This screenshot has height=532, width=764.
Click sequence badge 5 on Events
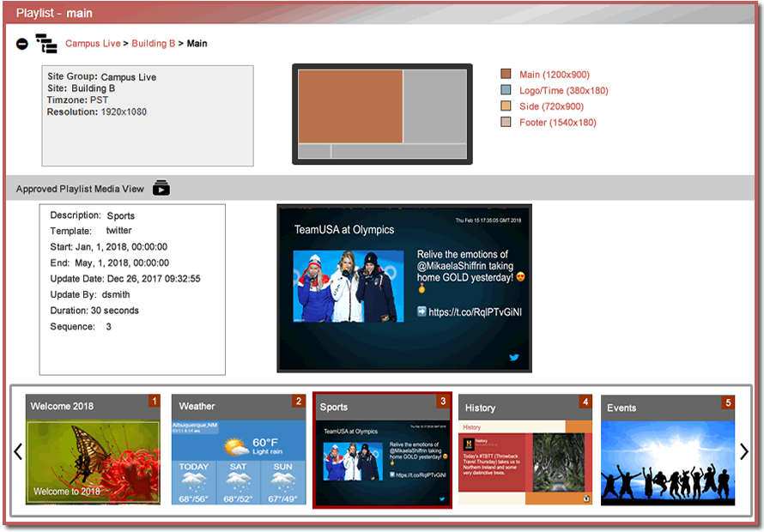(x=729, y=402)
